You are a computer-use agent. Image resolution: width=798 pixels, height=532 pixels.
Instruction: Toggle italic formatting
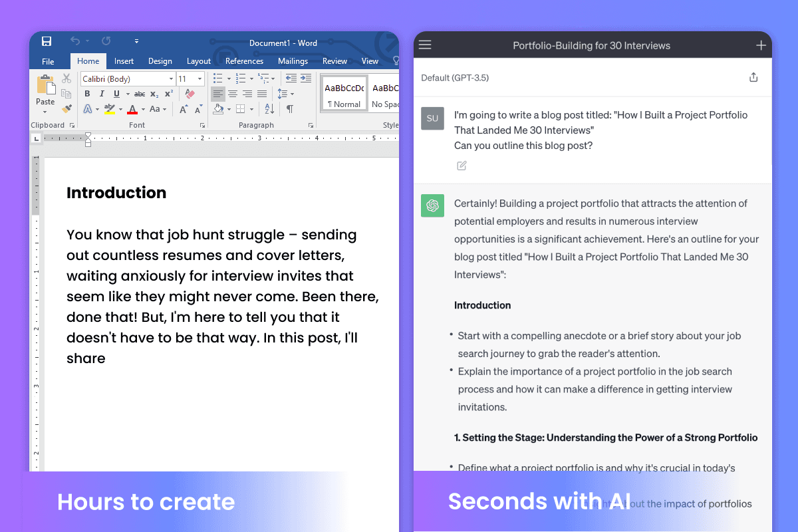point(102,94)
